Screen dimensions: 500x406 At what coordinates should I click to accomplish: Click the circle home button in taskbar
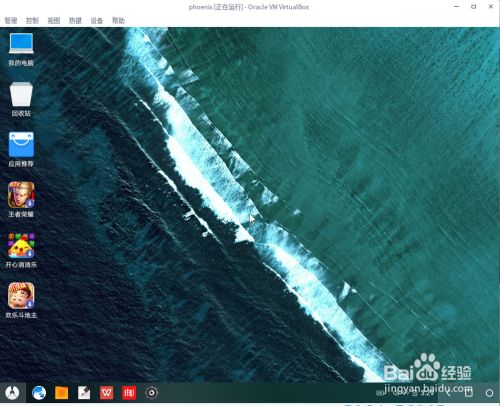[x=489, y=393]
